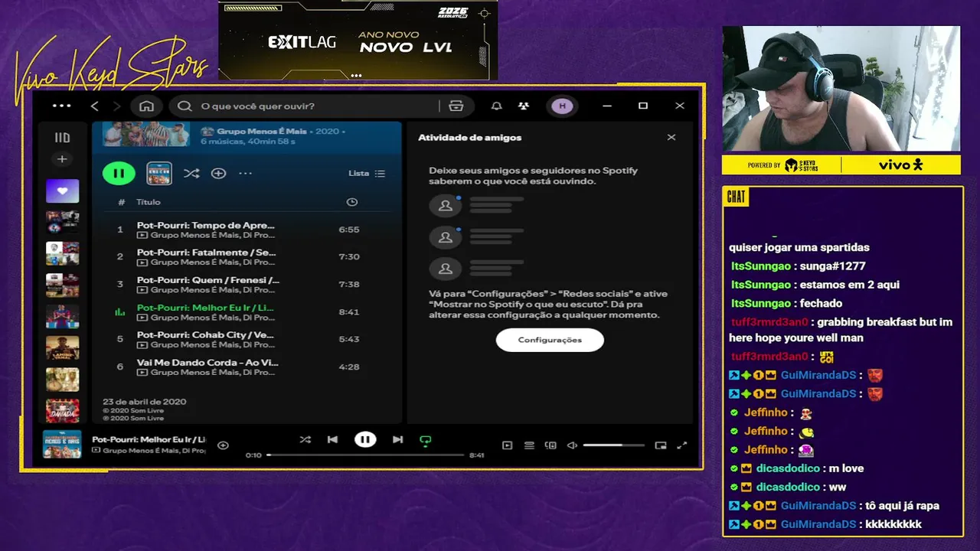Click 'ItsSunngao : sunga#1277' chat message
The image size is (980, 551).
pyautogui.click(x=798, y=266)
